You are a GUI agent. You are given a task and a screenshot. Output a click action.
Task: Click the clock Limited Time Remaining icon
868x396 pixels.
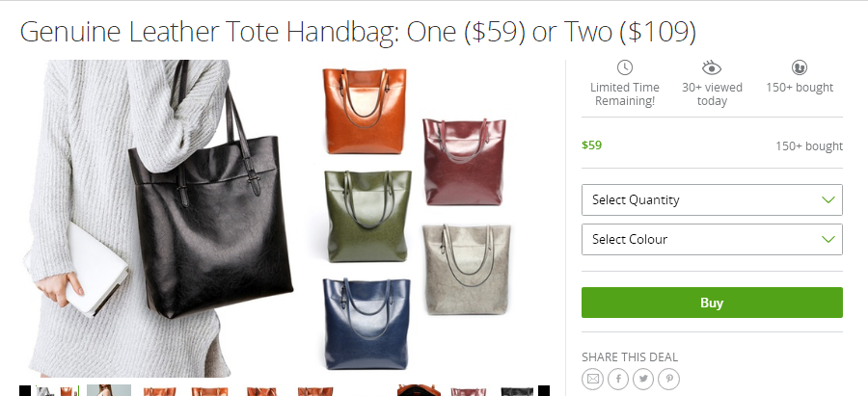pyautogui.click(x=624, y=68)
